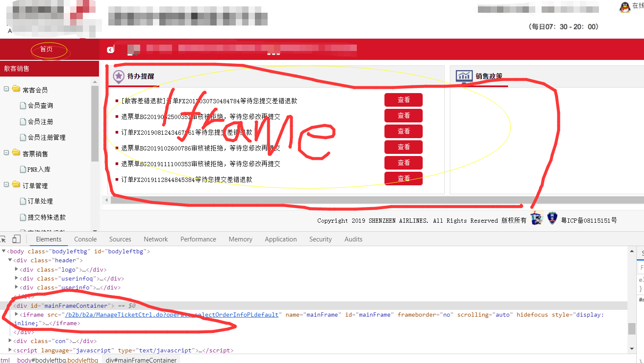Click the iframe src ManageTicketCtrl.do link
The height and width of the screenshot is (363, 644).
[x=172, y=315]
